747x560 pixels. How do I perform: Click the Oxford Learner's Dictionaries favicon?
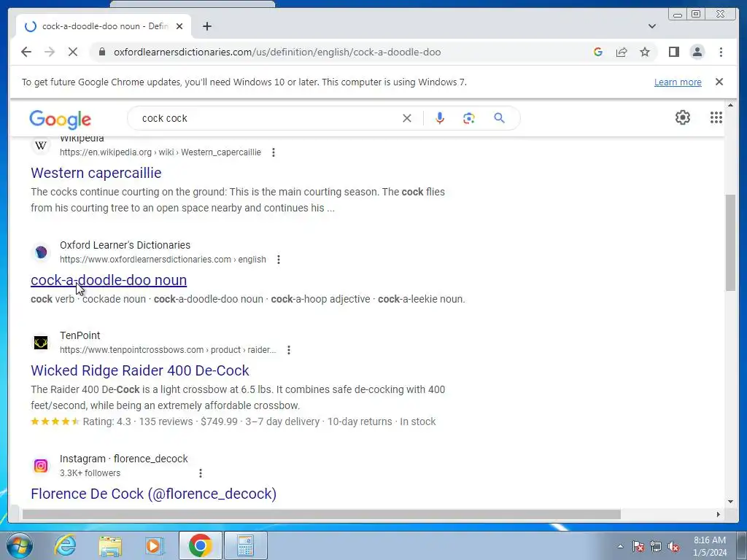pyautogui.click(x=41, y=252)
